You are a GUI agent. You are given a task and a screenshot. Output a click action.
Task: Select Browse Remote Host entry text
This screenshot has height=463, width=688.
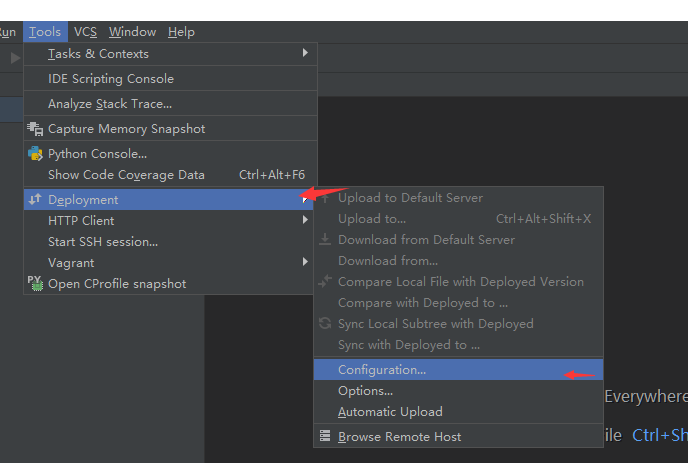click(399, 437)
